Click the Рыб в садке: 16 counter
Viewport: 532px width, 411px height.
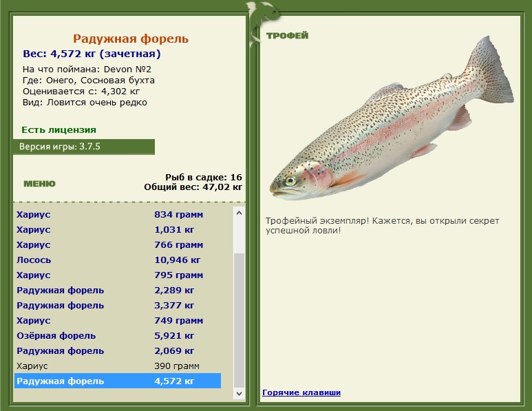click(204, 177)
